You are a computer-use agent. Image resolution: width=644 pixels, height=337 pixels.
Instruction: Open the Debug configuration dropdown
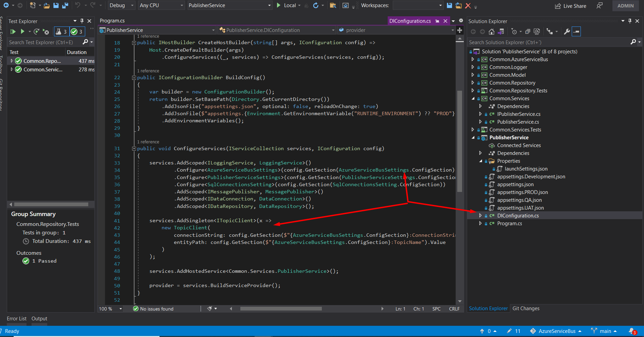coord(121,5)
